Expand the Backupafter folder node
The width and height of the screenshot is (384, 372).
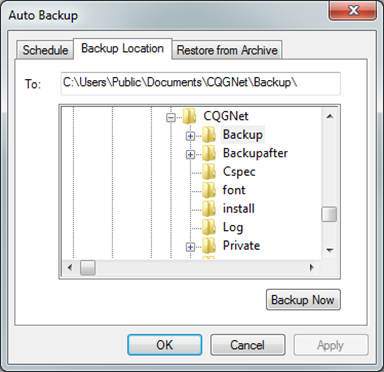tap(190, 154)
